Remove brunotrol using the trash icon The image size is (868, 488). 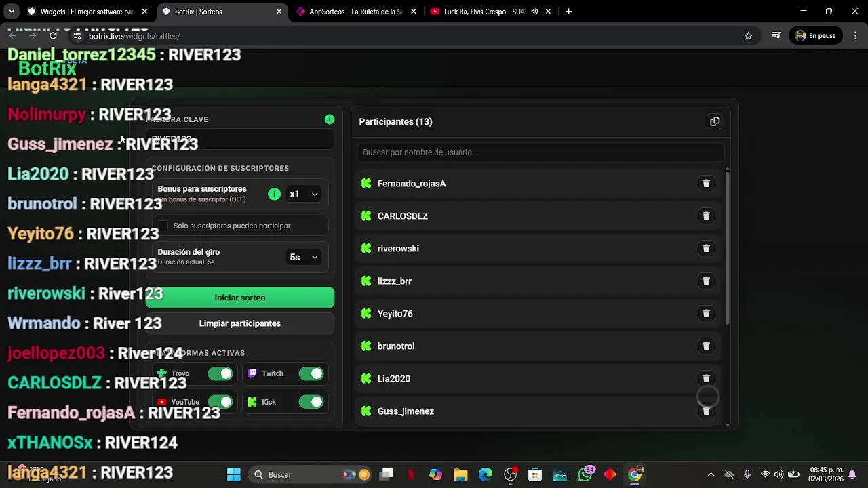point(706,346)
